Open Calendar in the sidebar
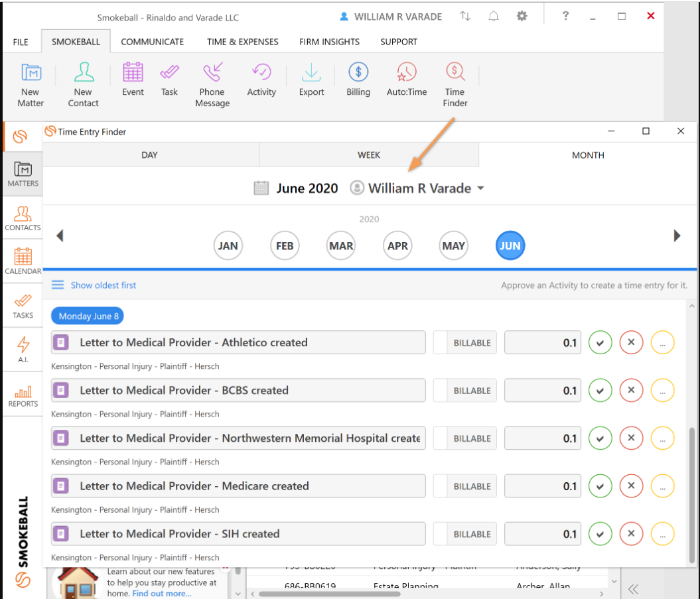This screenshot has width=700, height=599. pyautogui.click(x=23, y=261)
